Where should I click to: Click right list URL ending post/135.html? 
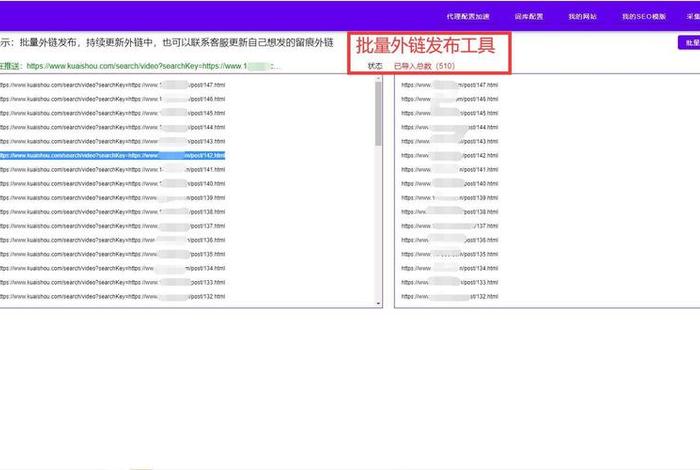coord(450,254)
